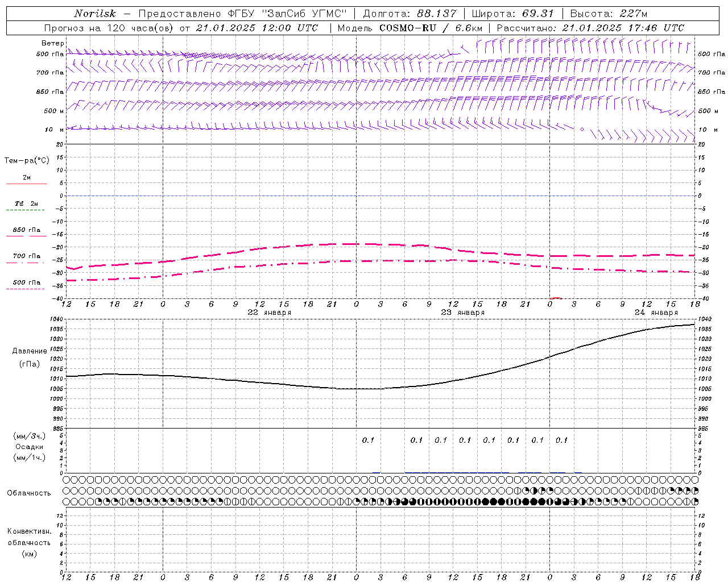
Task: Click the 2м solid blue legend line
Action: [26, 184]
